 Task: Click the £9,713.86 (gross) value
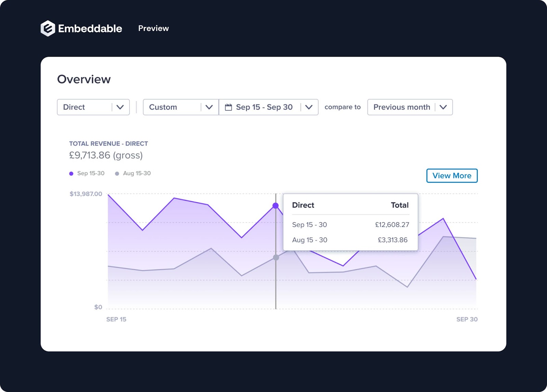coord(106,155)
